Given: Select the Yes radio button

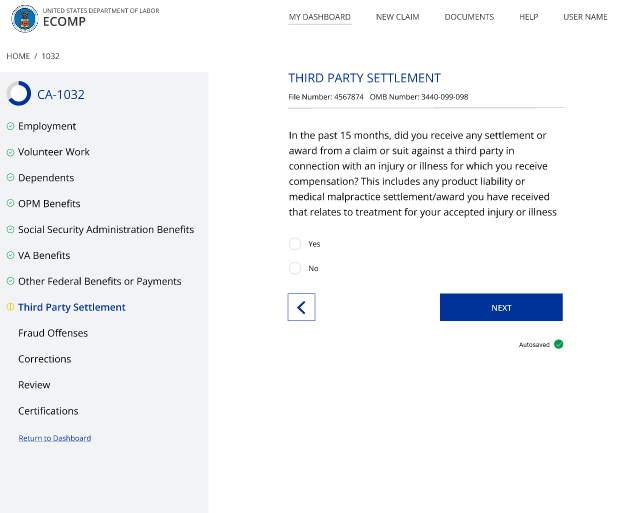Looking at the screenshot, I should tap(295, 244).
